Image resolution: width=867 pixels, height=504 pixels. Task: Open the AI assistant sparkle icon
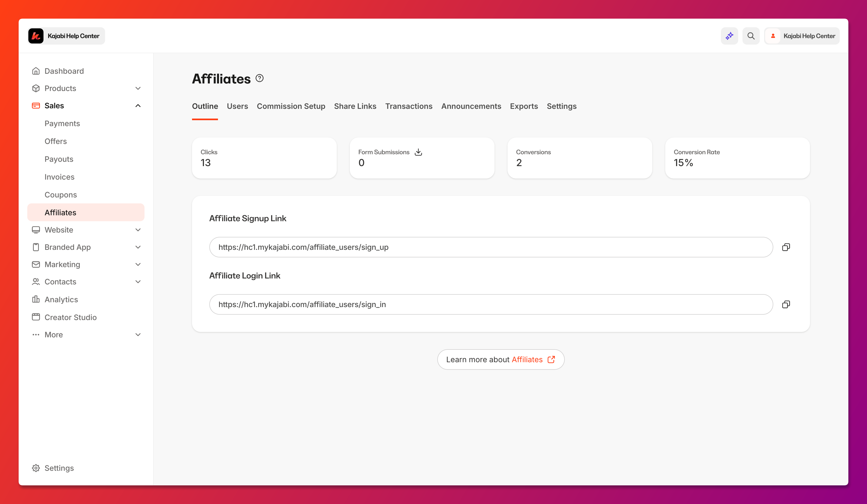point(729,36)
